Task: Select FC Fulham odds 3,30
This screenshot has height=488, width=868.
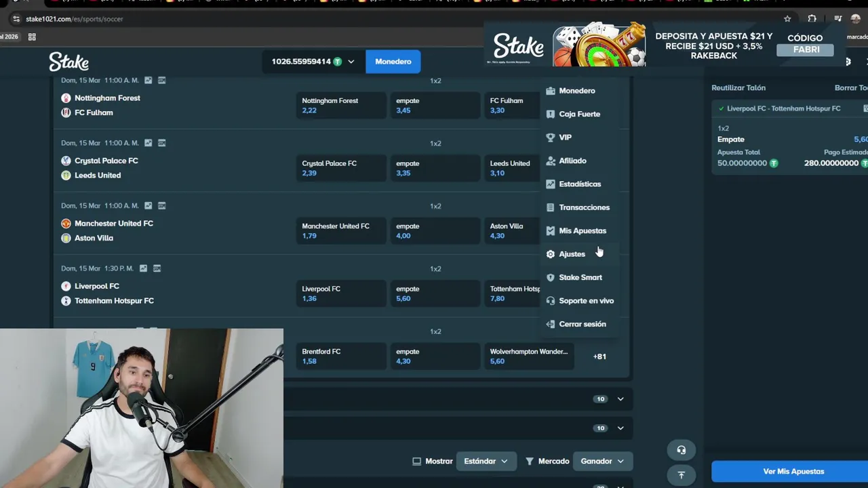Action: 513,106
